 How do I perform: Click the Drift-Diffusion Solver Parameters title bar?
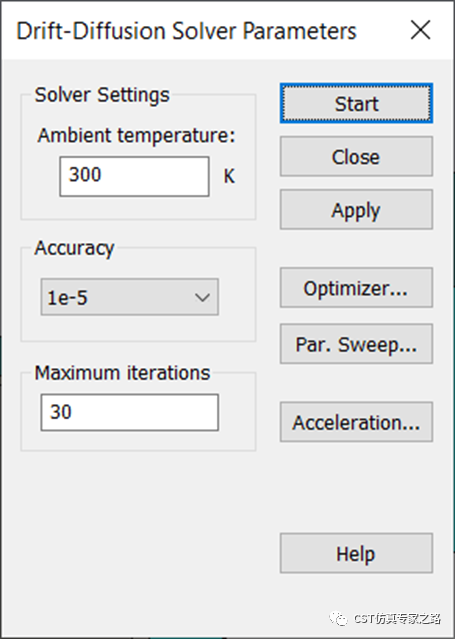pos(186,31)
